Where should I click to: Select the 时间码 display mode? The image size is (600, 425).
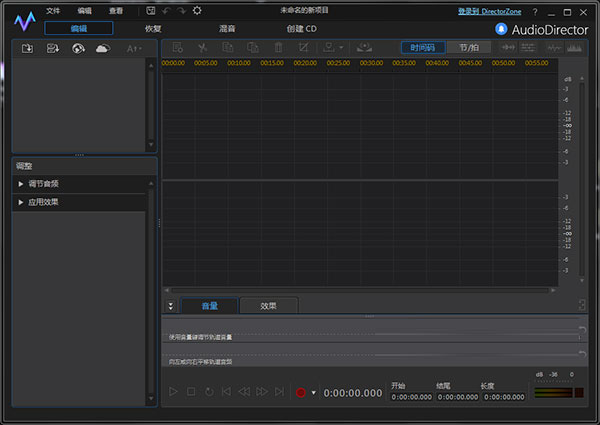[423, 48]
